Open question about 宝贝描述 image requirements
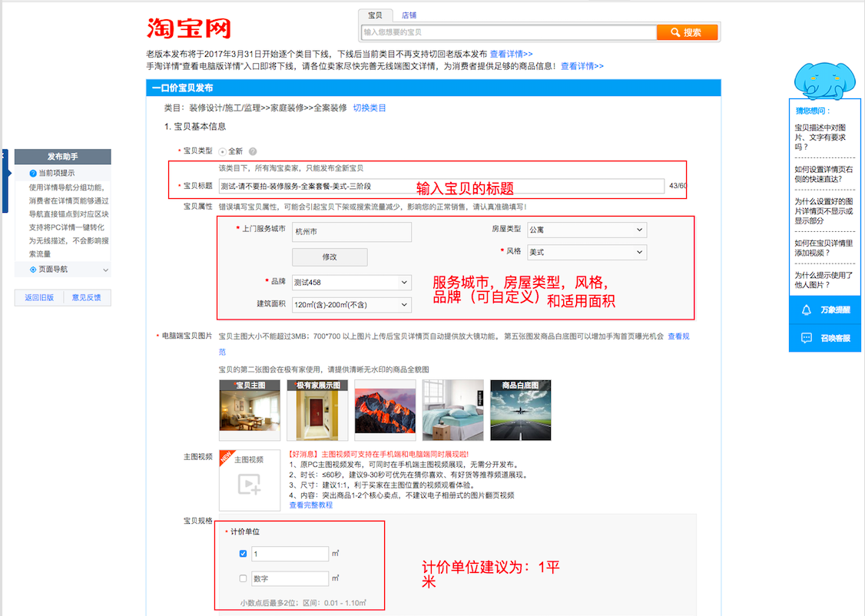Viewport: 865px width, 616px height. pyautogui.click(x=820, y=137)
